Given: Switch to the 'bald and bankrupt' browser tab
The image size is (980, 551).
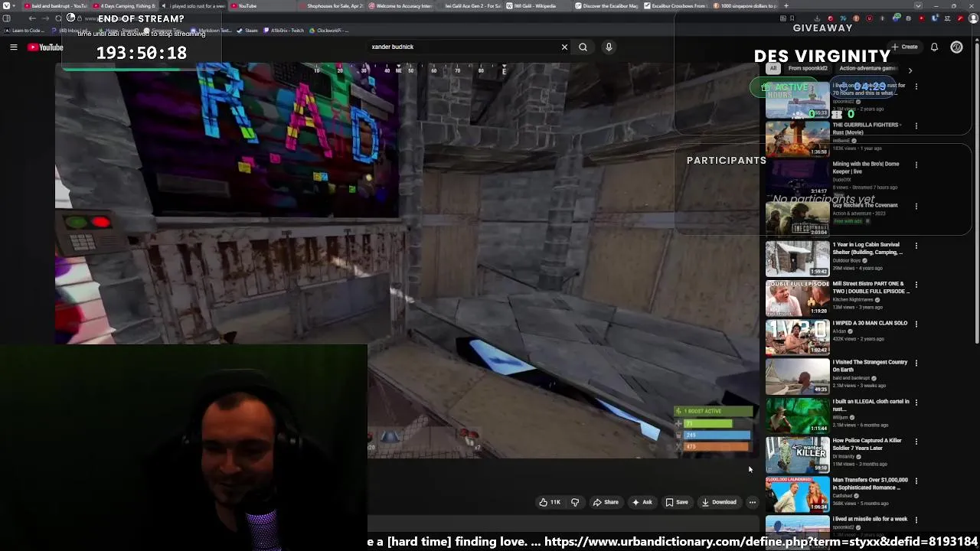Looking at the screenshot, I should (x=54, y=6).
